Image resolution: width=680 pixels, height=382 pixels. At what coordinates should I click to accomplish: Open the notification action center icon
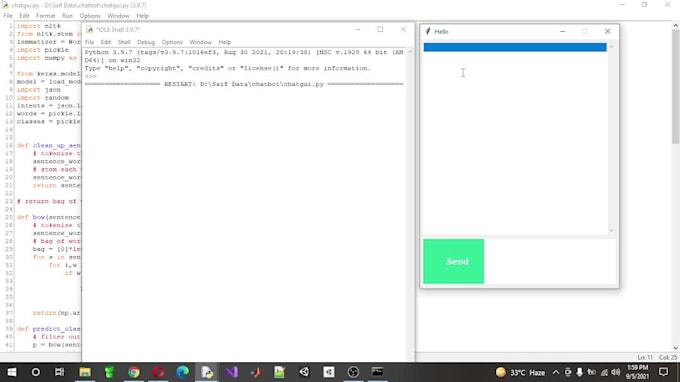coord(664,372)
